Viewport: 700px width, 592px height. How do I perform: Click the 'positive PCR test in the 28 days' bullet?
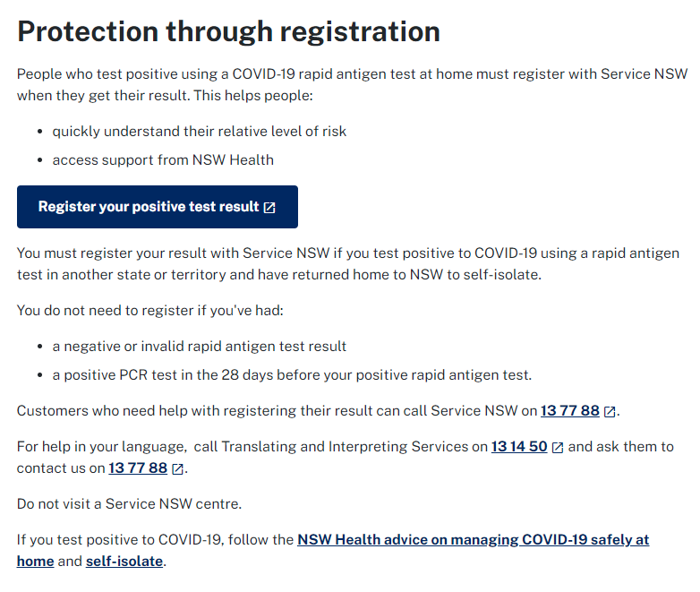click(x=292, y=375)
